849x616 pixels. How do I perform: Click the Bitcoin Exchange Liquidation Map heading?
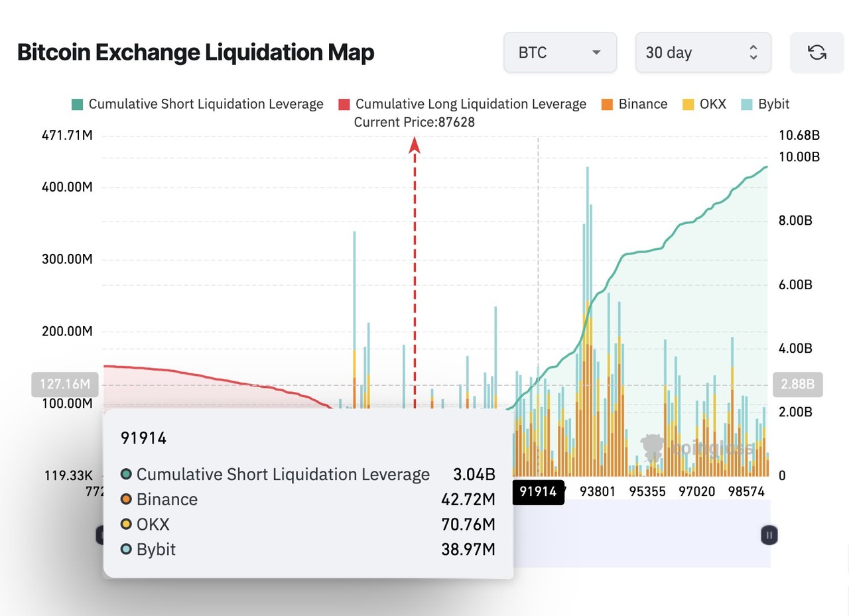tap(196, 52)
